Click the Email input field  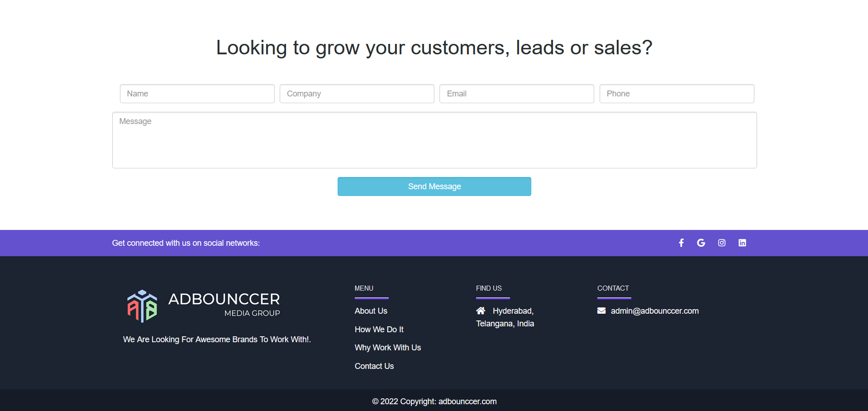click(x=516, y=94)
